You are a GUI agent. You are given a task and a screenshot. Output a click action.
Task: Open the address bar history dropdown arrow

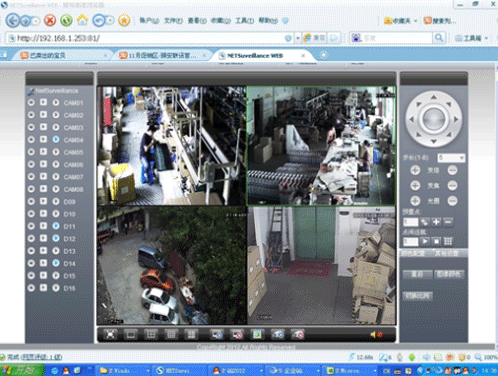(298, 38)
